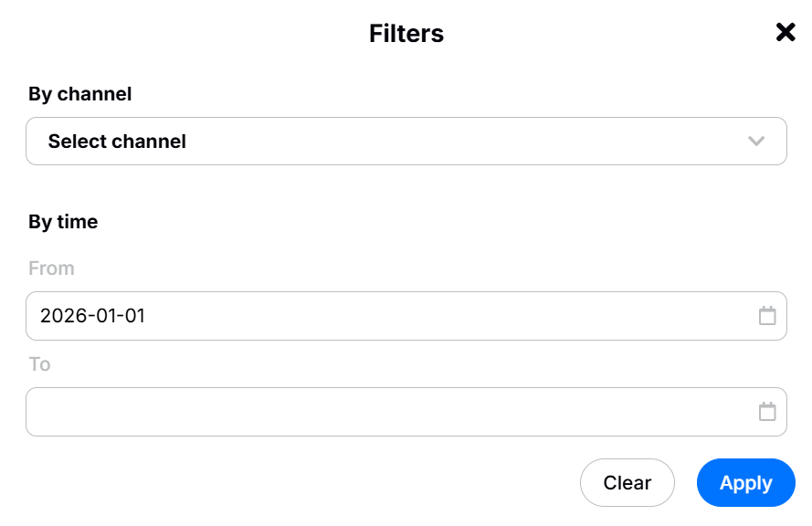Click the 'By channel' section label
The image size is (812, 526).
80,94
